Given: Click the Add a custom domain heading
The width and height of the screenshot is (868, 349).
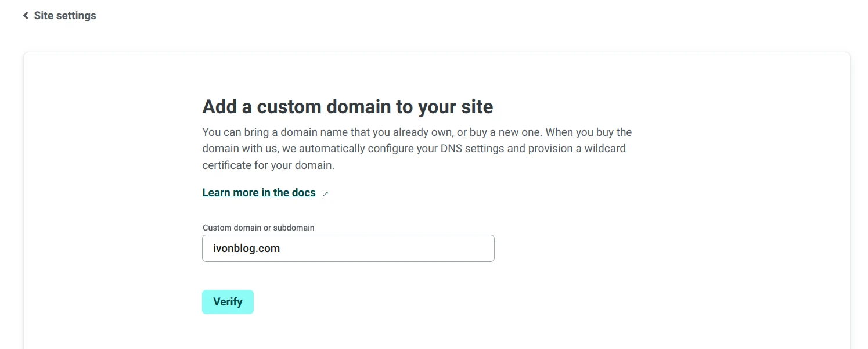Looking at the screenshot, I should (x=347, y=107).
